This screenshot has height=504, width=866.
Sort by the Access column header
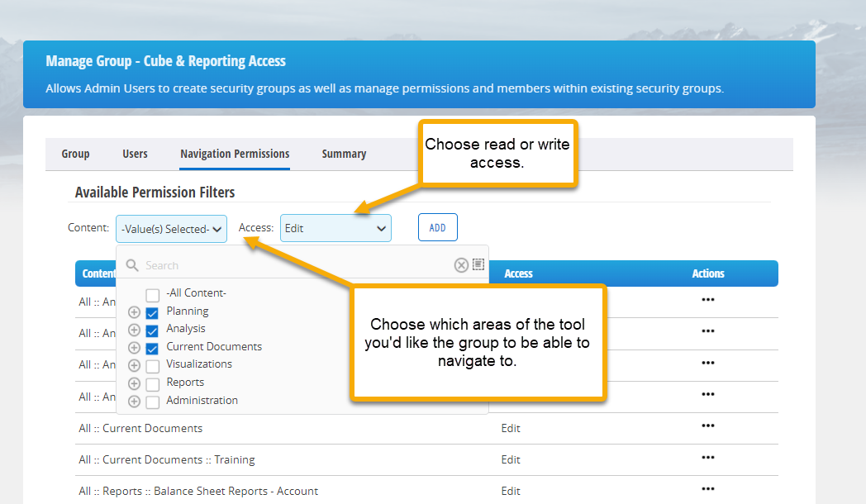(x=518, y=273)
